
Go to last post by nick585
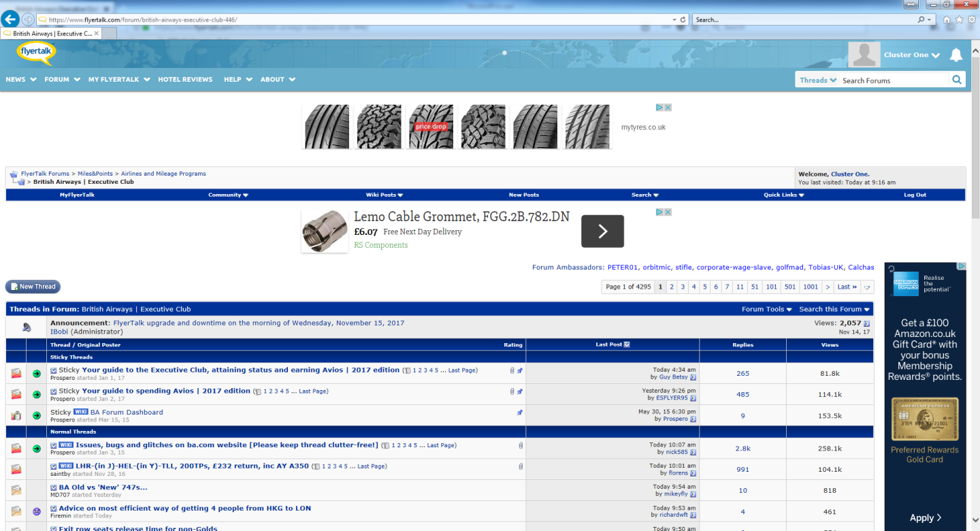pyautogui.click(x=693, y=452)
